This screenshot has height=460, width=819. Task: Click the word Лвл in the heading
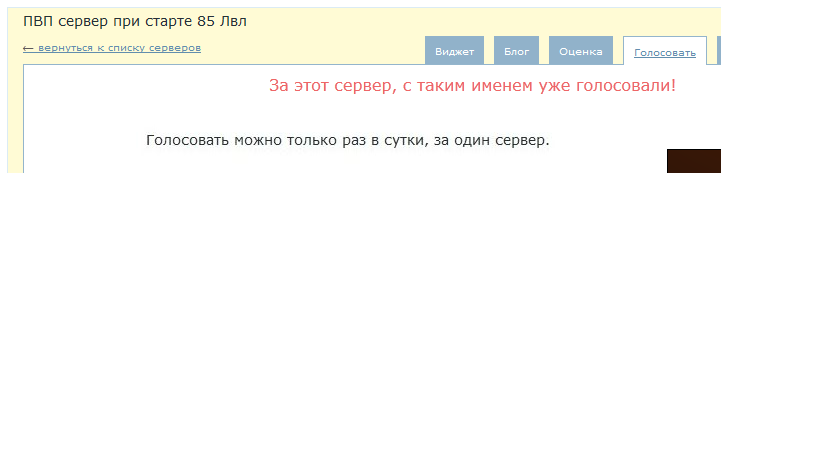click(x=234, y=21)
